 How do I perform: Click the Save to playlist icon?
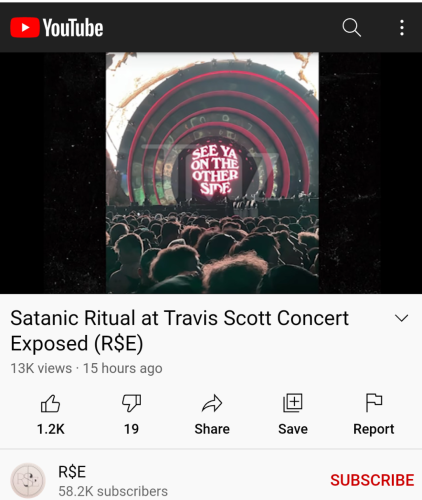(x=293, y=403)
